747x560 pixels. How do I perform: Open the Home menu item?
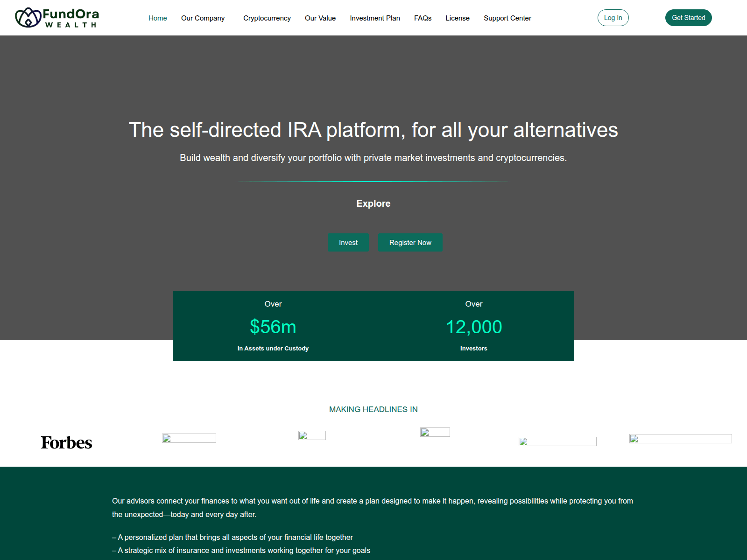pos(158,18)
